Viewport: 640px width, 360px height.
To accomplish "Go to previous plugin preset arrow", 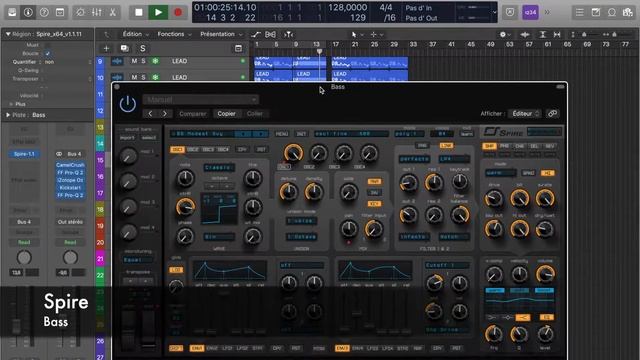I will (150, 114).
